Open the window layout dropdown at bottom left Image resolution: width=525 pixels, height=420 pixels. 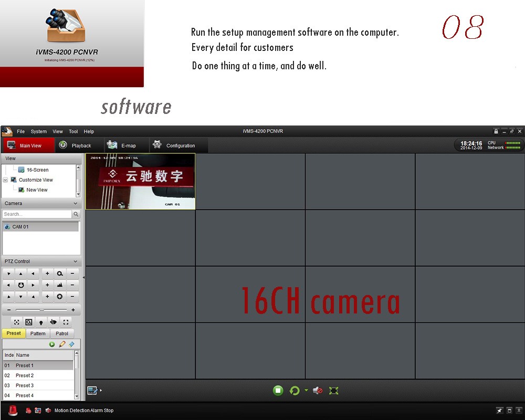pos(94,391)
